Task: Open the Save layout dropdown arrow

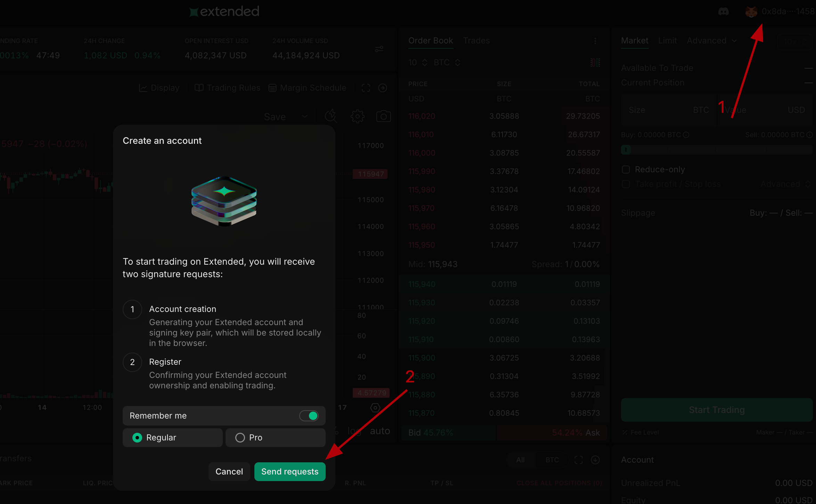Action: (305, 117)
